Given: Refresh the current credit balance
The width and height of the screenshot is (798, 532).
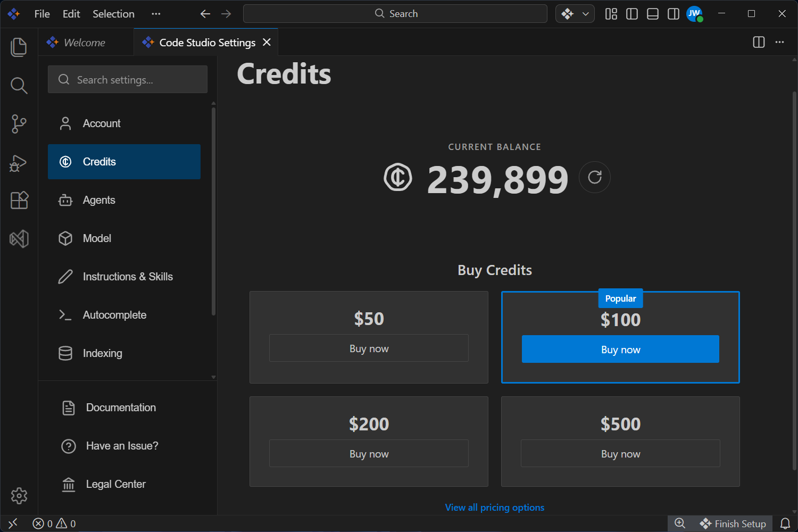Looking at the screenshot, I should click(595, 177).
